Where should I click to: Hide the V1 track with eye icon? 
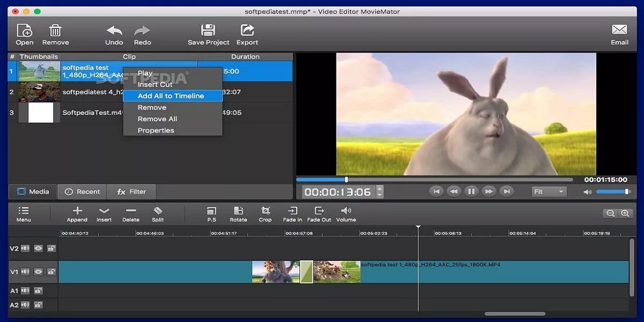[x=38, y=272]
